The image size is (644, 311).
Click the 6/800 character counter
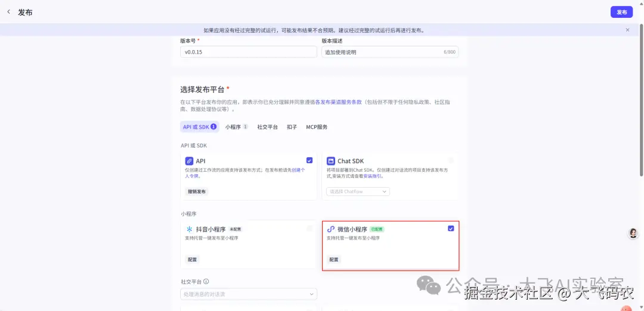point(450,52)
